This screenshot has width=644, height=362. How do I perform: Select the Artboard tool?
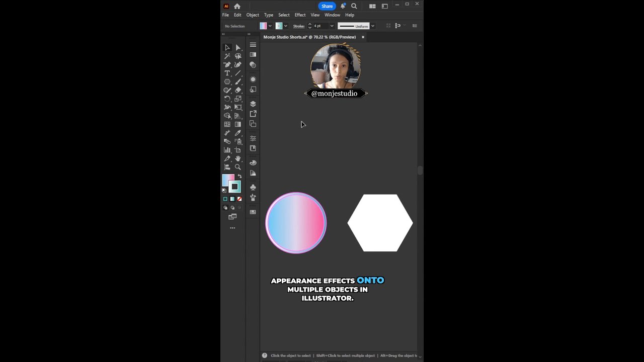238,150
